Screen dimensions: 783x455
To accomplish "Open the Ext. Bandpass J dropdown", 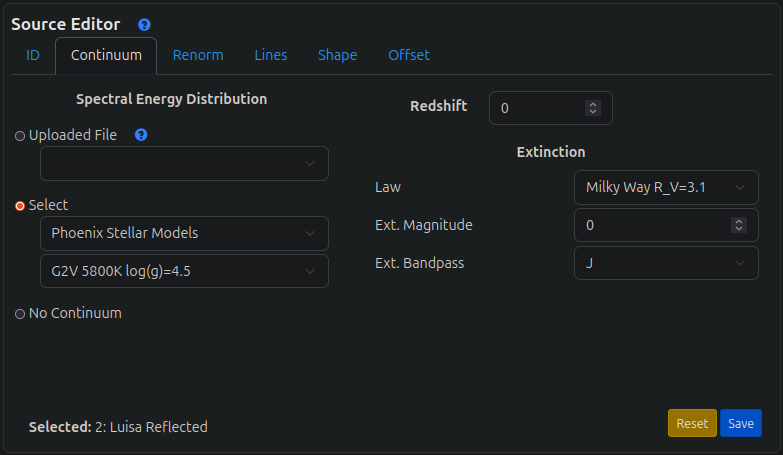I will (666, 263).
